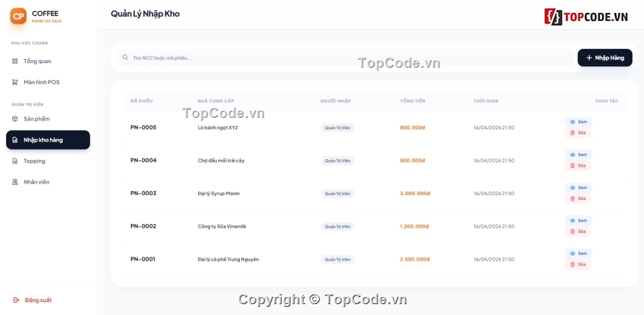
Task: Click supplier Lò bánh ngọt XYZ
Action: click(218, 128)
